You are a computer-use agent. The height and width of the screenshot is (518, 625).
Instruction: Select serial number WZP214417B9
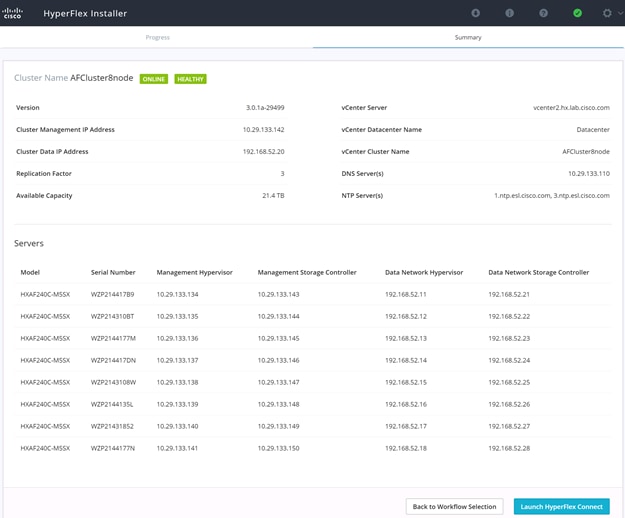[x=112, y=294]
